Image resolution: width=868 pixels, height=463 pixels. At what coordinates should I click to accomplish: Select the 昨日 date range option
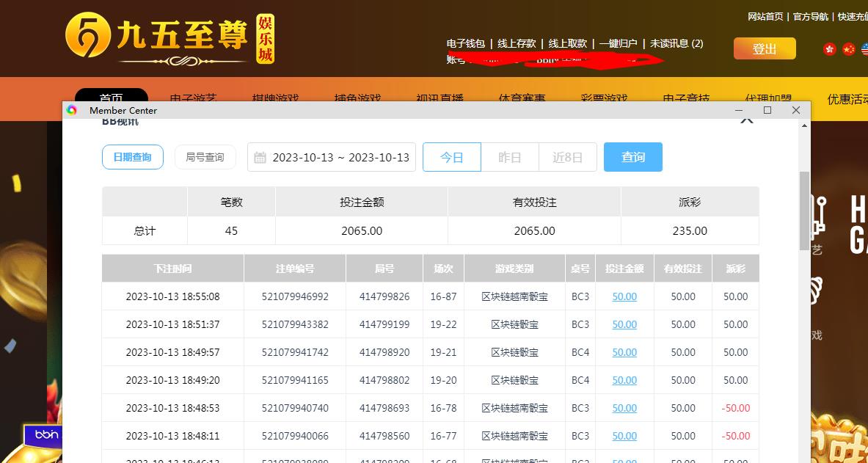(510, 157)
